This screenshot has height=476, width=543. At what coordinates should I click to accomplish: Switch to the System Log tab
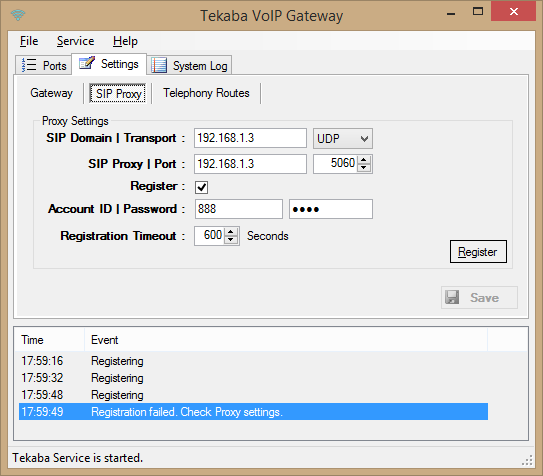pyautogui.click(x=190, y=65)
